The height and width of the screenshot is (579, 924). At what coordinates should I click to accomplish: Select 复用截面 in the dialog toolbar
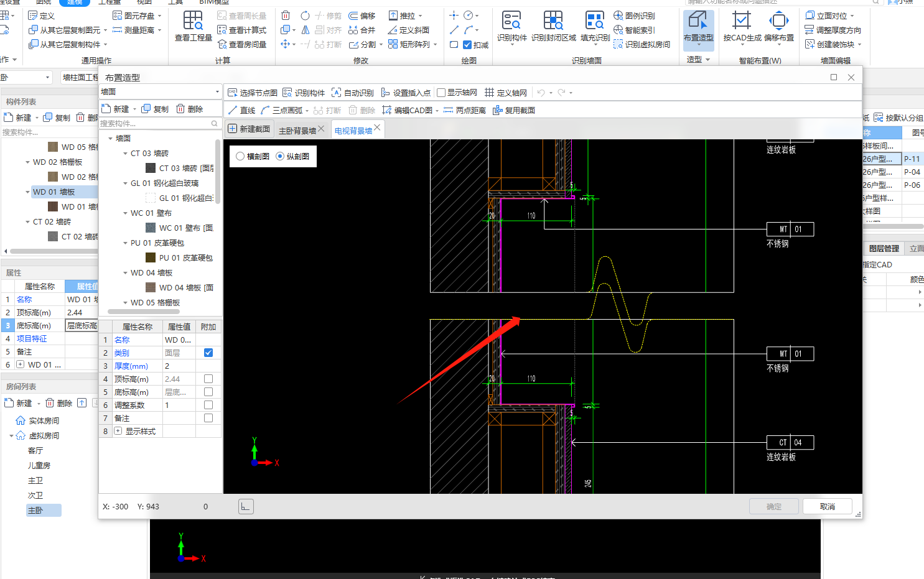(x=514, y=110)
